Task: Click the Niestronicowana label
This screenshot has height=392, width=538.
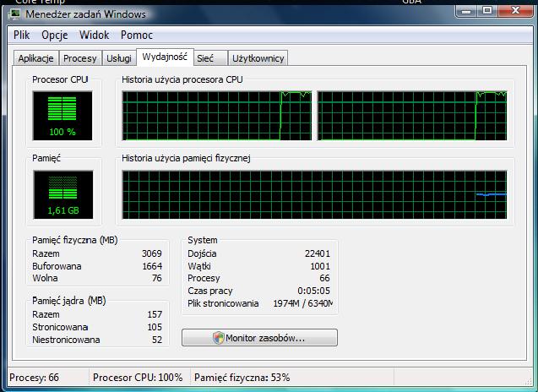Action: 66,340
